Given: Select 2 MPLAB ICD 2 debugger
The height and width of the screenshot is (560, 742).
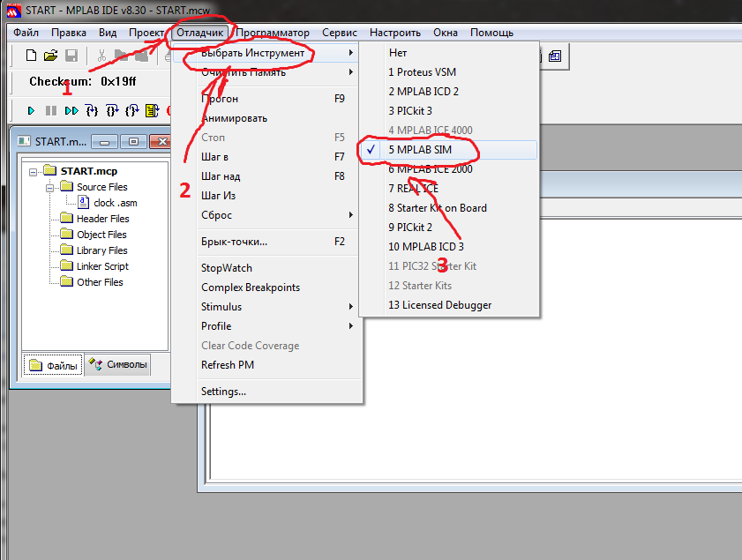Looking at the screenshot, I should [x=447, y=92].
